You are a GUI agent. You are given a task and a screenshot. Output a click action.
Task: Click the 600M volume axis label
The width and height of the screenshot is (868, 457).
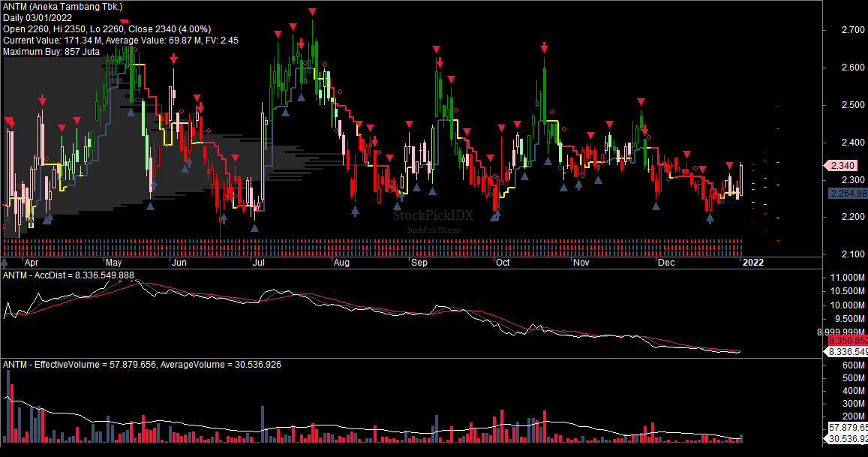(x=854, y=365)
